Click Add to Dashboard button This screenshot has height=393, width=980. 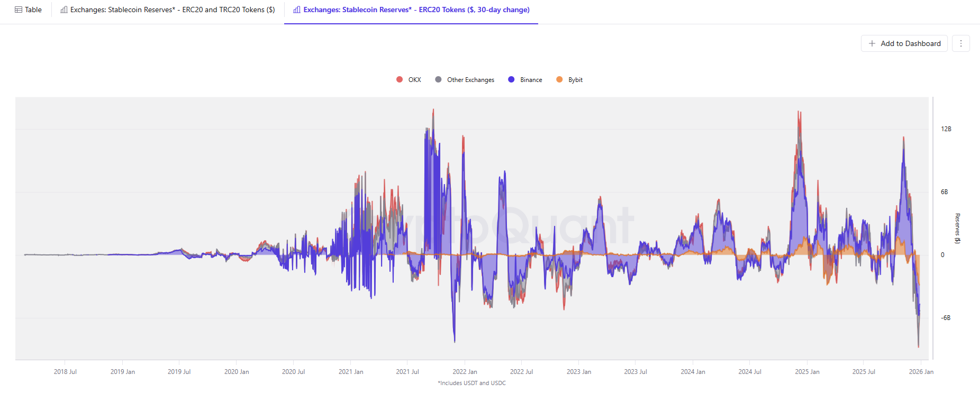[910, 43]
